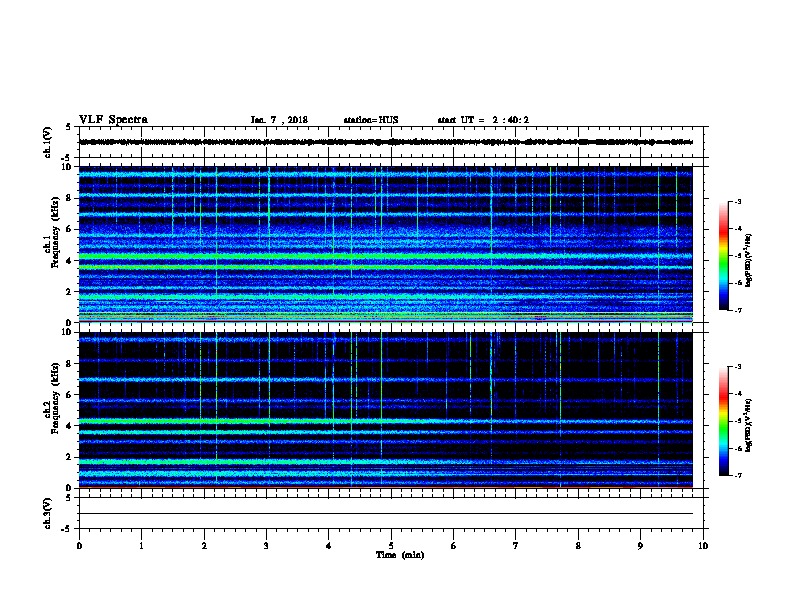792x612 pixels.
Task: Click the "2" kHz tick on ch.1 frequency axis
Action: 69,292
